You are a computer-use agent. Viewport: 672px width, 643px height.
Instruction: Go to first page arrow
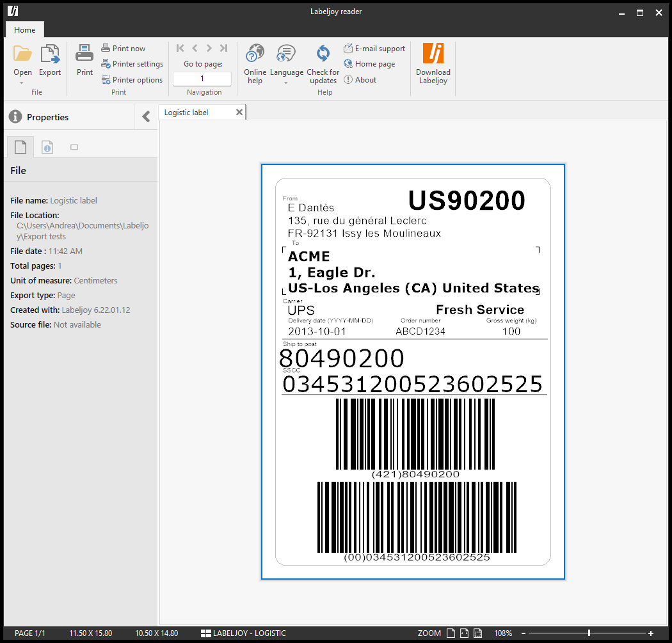[180, 48]
